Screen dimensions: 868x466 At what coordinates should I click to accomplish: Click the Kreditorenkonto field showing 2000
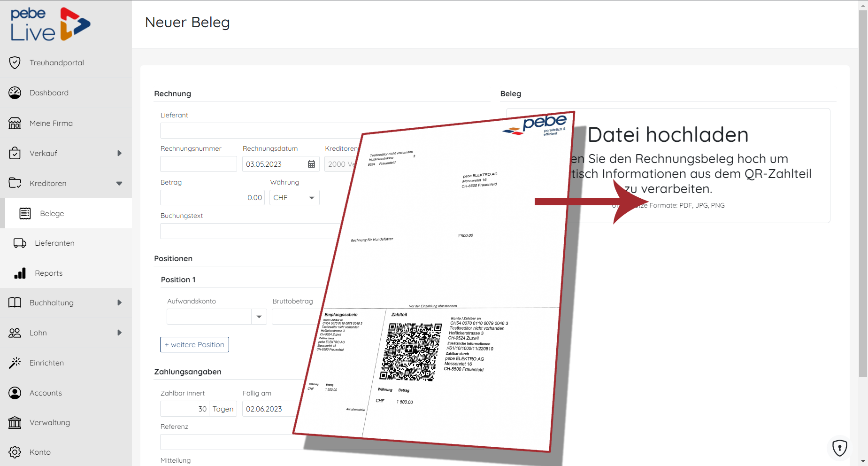pyautogui.click(x=341, y=164)
